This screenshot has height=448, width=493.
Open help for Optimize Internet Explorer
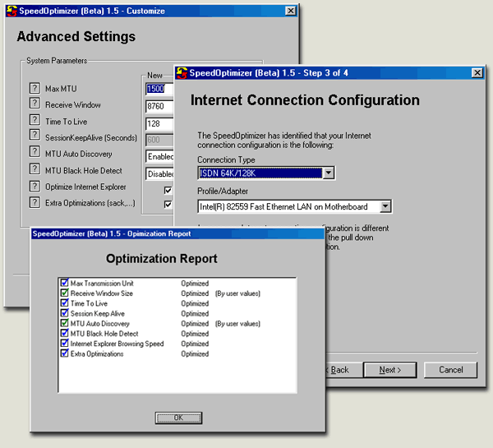35,186
